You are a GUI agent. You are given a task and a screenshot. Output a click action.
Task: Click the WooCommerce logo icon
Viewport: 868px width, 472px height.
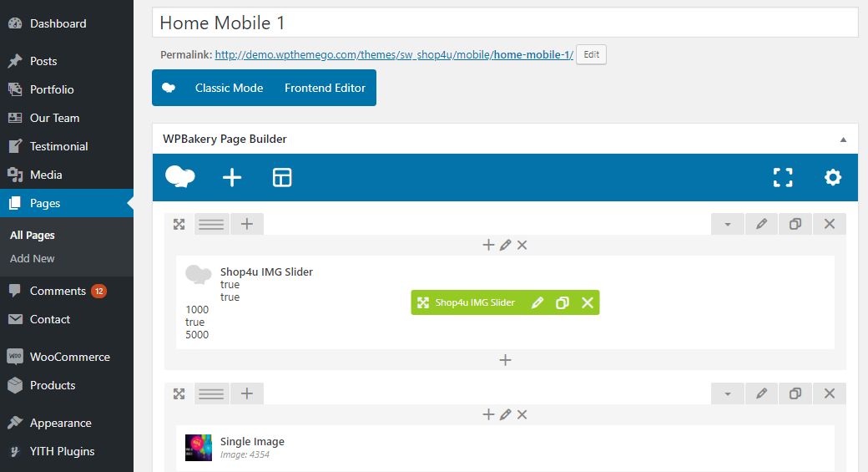(x=15, y=357)
